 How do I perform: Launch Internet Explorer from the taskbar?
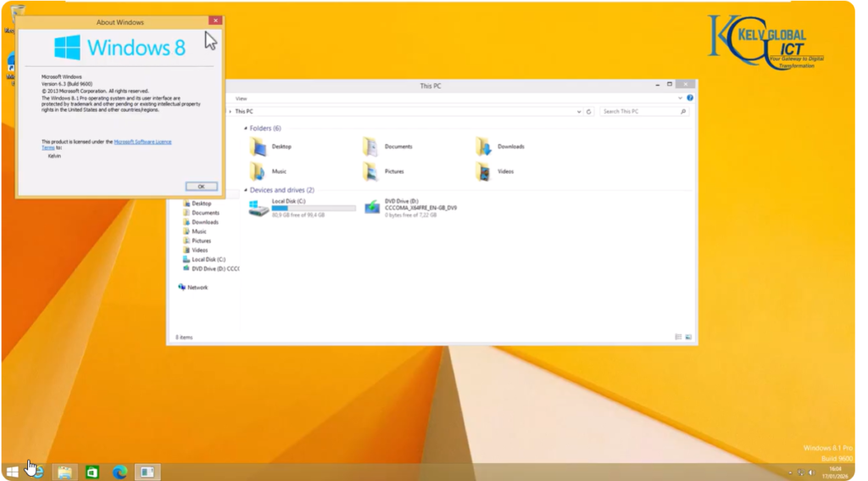point(37,472)
